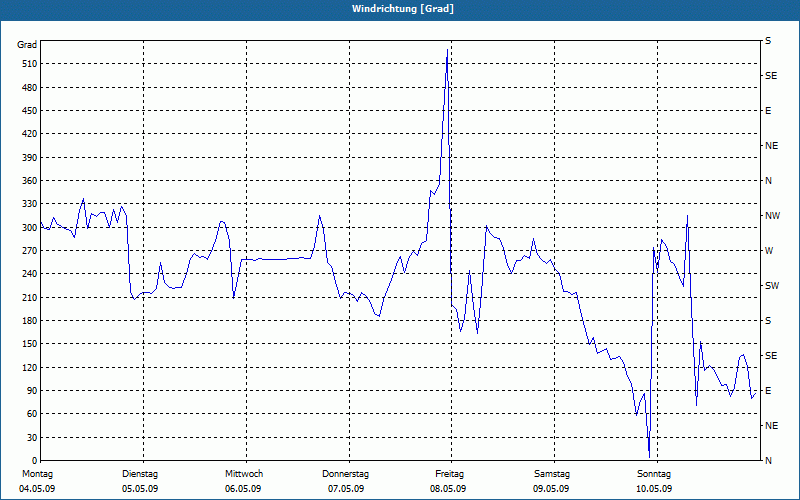Select the y-axis value 330

pyautogui.click(x=29, y=204)
